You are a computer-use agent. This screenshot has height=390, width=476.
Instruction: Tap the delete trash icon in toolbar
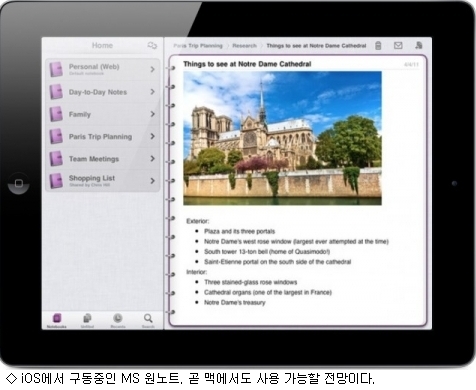[x=378, y=46]
